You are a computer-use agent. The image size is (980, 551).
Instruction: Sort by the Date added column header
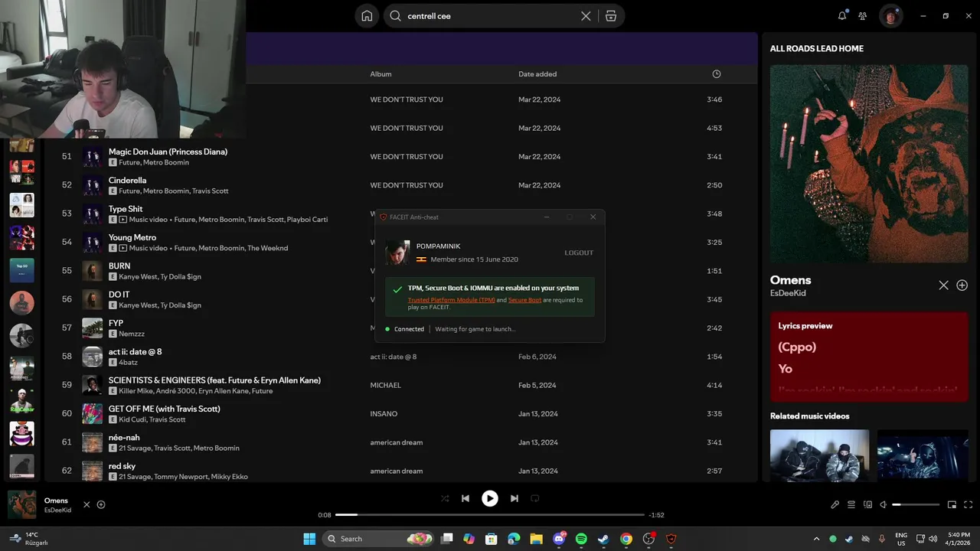tap(537, 74)
